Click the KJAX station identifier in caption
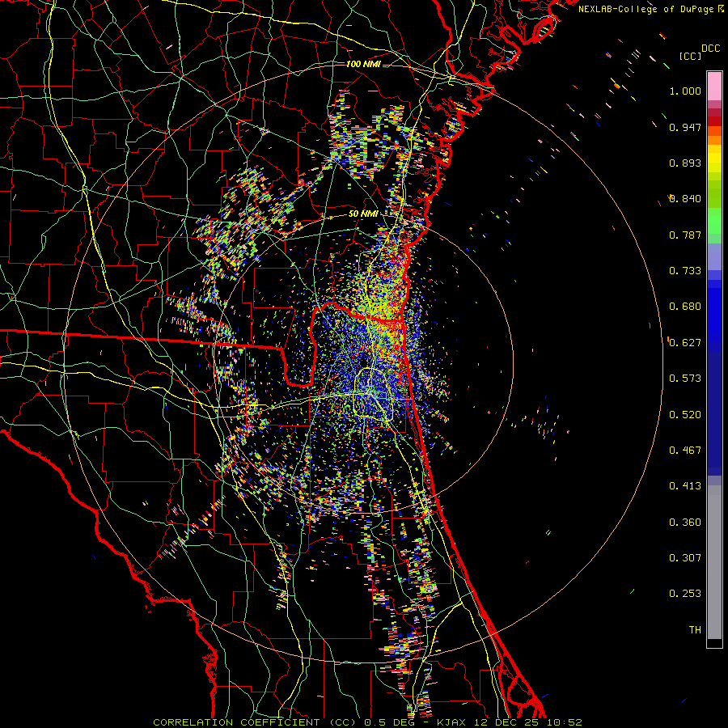 point(453,722)
